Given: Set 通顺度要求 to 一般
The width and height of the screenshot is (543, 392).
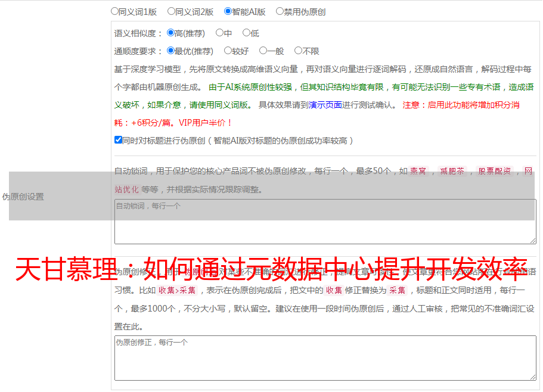Looking at the screenshot, I should [x=263, y=51].
